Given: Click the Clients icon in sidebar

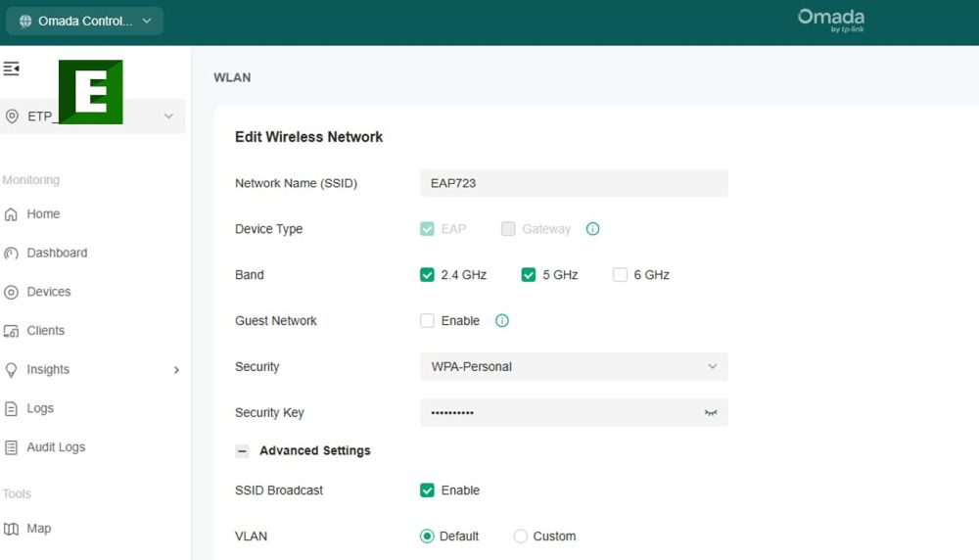Looking at the screenshot, I should (11, 331).
